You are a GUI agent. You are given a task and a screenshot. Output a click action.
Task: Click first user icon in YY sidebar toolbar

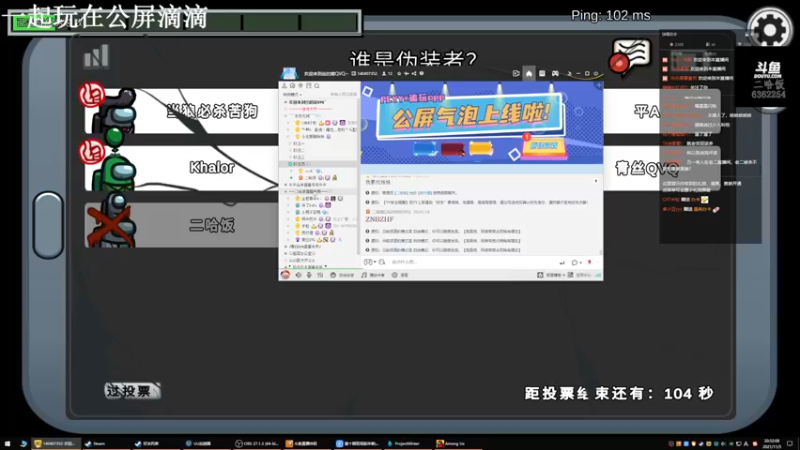coord(285,86)
